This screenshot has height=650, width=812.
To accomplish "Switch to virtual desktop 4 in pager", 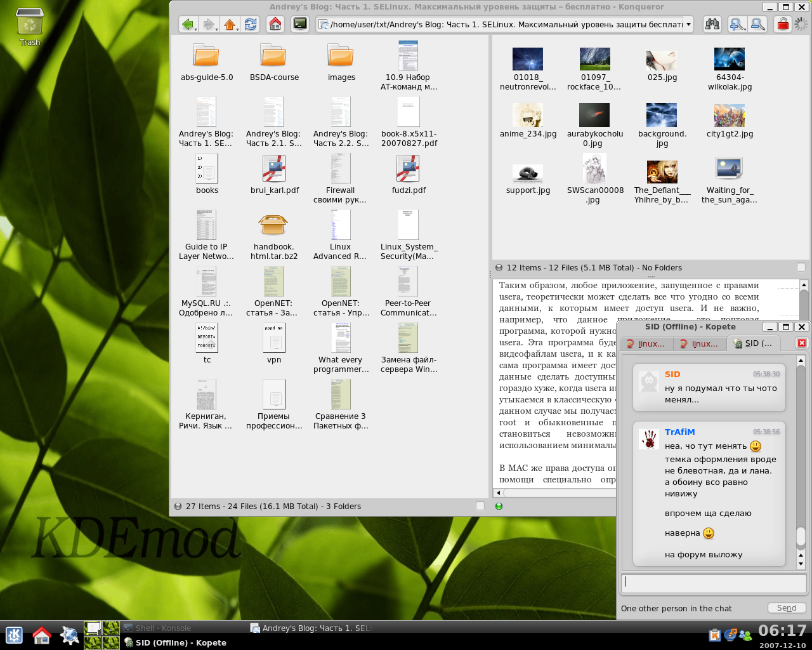I will click(x=111, y=642).
